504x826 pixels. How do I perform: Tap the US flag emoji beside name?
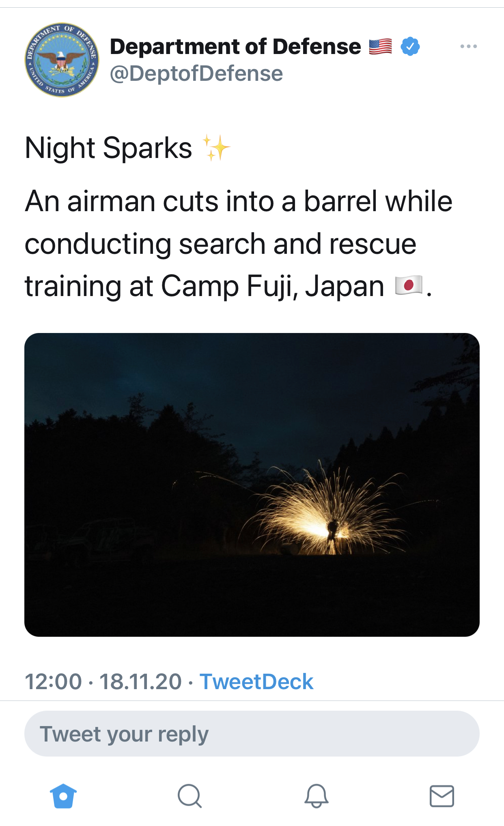pos(381,46)
